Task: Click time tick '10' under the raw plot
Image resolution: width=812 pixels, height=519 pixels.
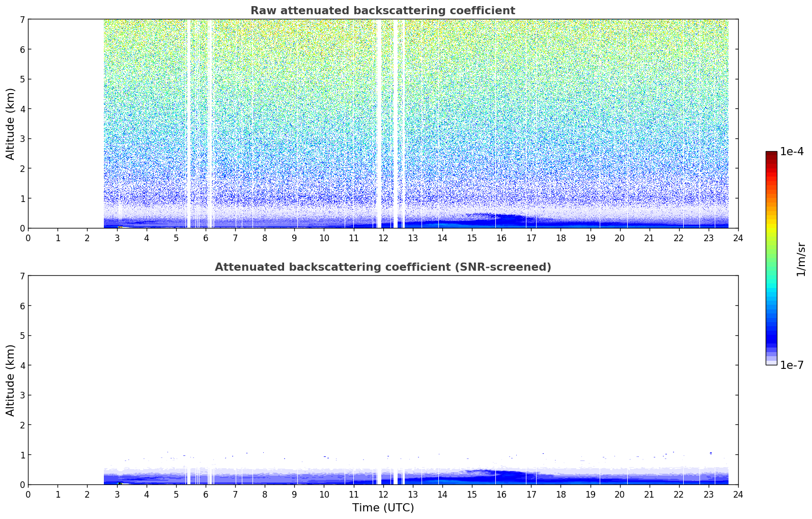Action: [x=324, y=238]
